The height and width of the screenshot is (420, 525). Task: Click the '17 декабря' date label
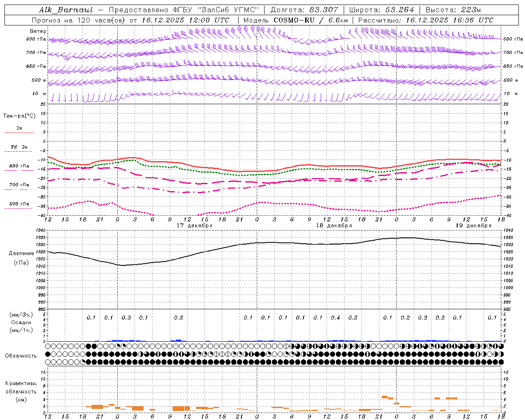(194, 226)
